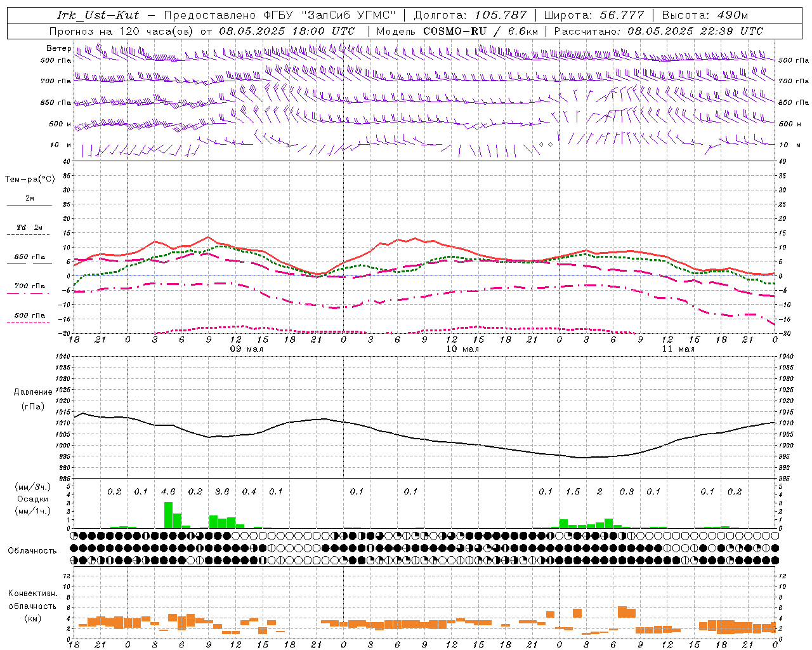This screenshot has height=650, width=812.
Task: Click the red solid '2м' legend line
Action: click(29, 205)
